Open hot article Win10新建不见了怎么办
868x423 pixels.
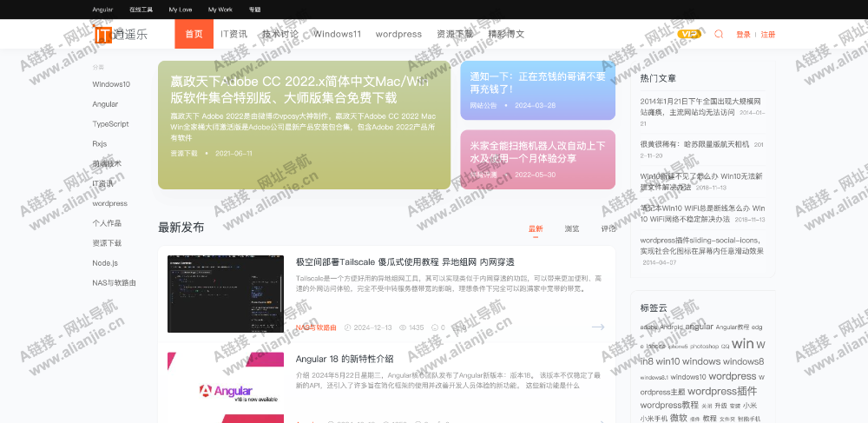click(701, 182)
